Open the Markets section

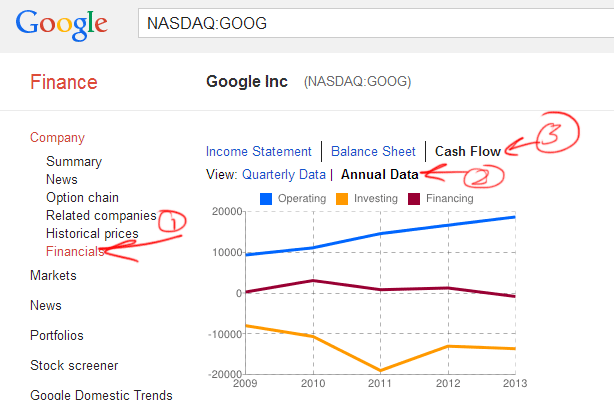(x=53, y=275)
